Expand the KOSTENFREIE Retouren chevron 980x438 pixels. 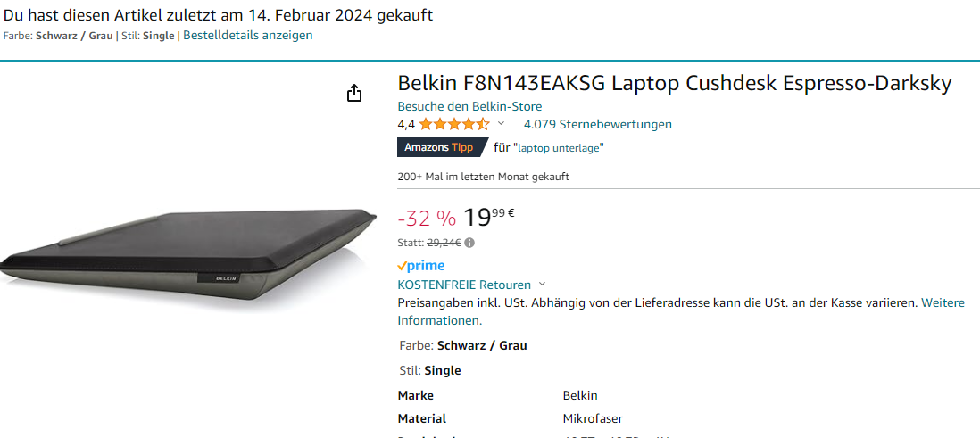click(x=542, y=285)
